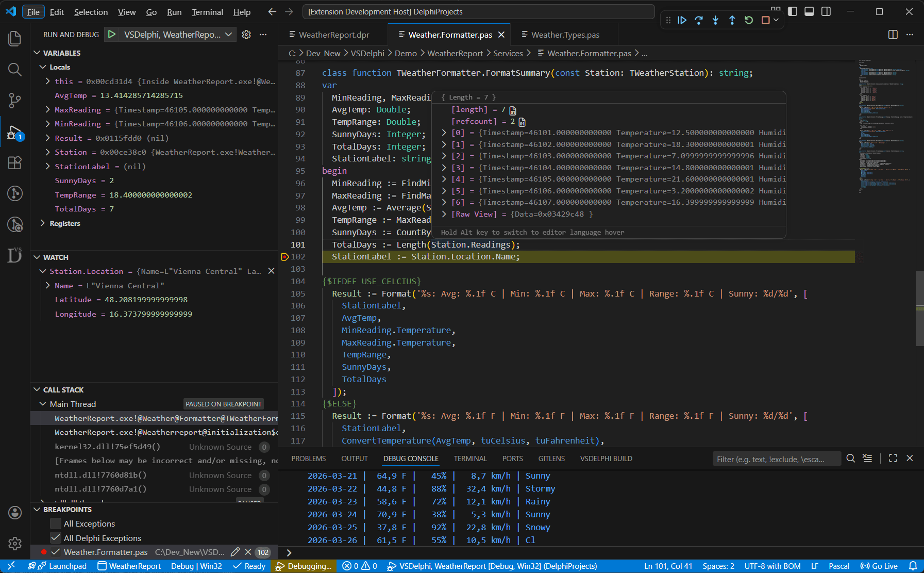Select the VSDelphi icon in the activity bar

[x=14, y=256]
